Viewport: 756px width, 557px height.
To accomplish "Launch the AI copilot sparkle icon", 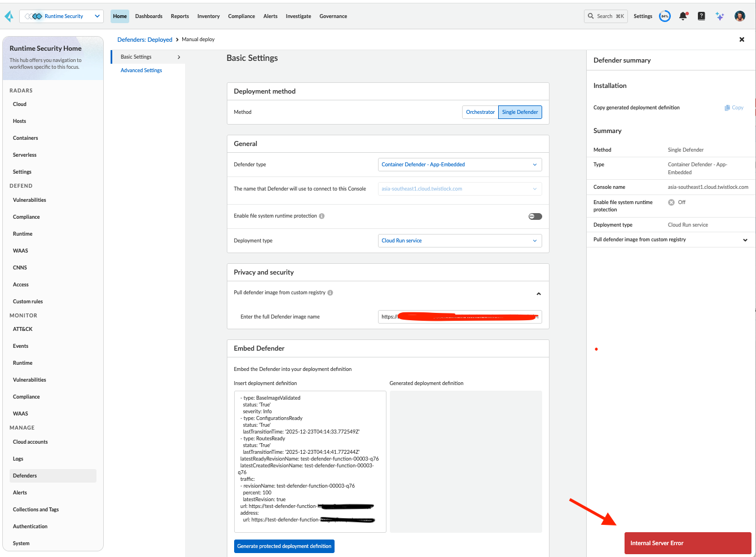I will (720, 16).
